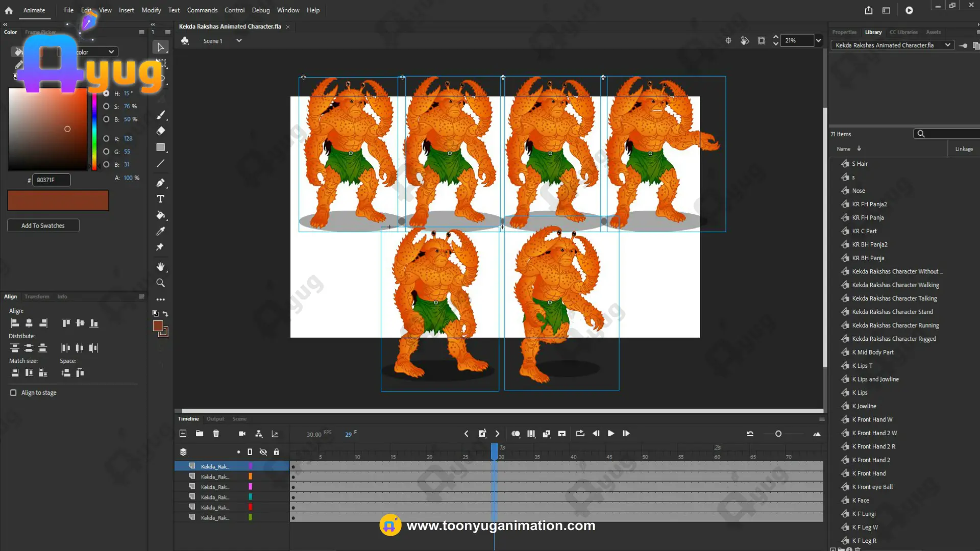Expand the Scene 1 dropdown
The image size is (980, 551).
point(239,41)
